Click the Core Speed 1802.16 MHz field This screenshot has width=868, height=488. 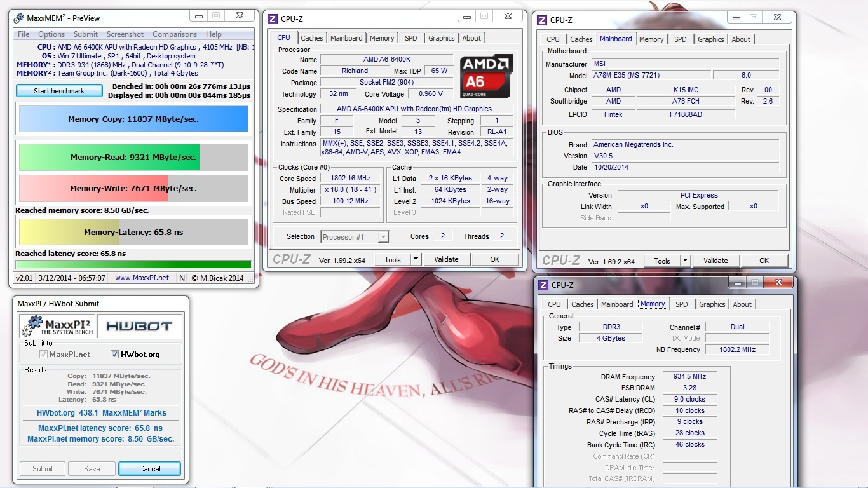pos(350,179)
